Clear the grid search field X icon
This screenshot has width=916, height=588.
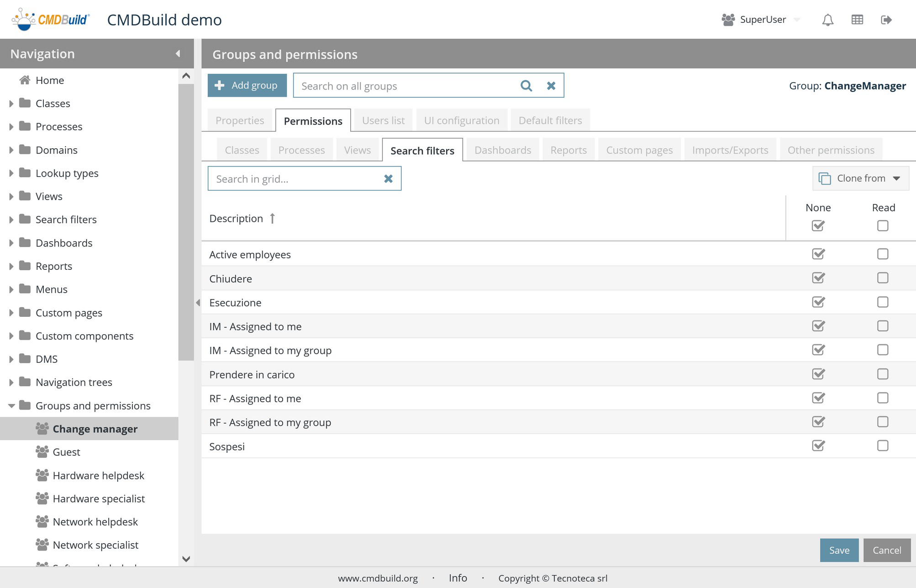coord(388,178)
